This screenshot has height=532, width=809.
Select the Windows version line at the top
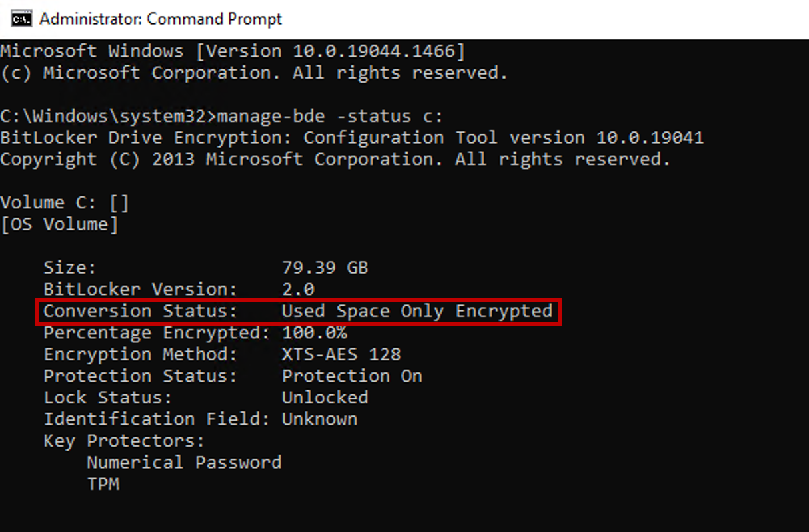click(233, 51)
